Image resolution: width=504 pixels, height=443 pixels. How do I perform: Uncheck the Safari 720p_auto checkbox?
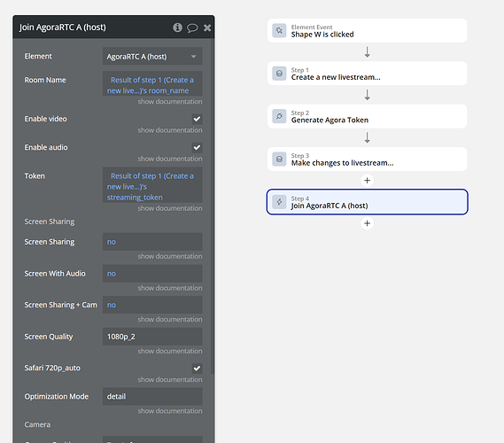tap(197, 368)
